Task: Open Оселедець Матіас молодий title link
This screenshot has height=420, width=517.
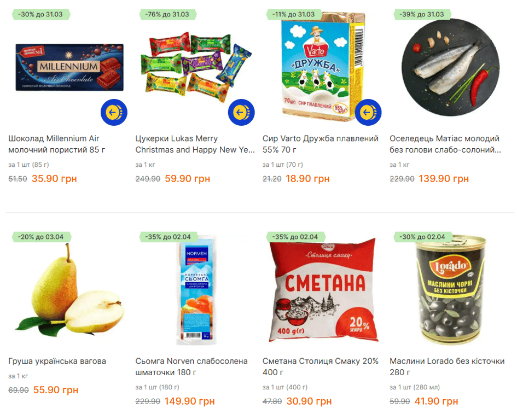Action: click(445, 144)
